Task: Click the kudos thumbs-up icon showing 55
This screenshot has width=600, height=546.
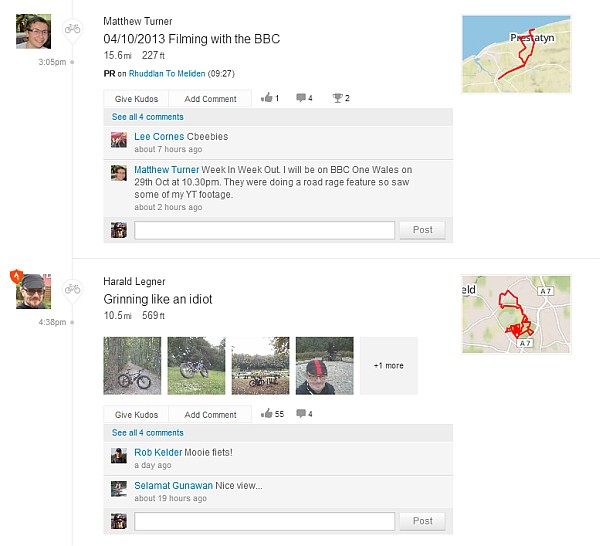Action: click(266, 414)
